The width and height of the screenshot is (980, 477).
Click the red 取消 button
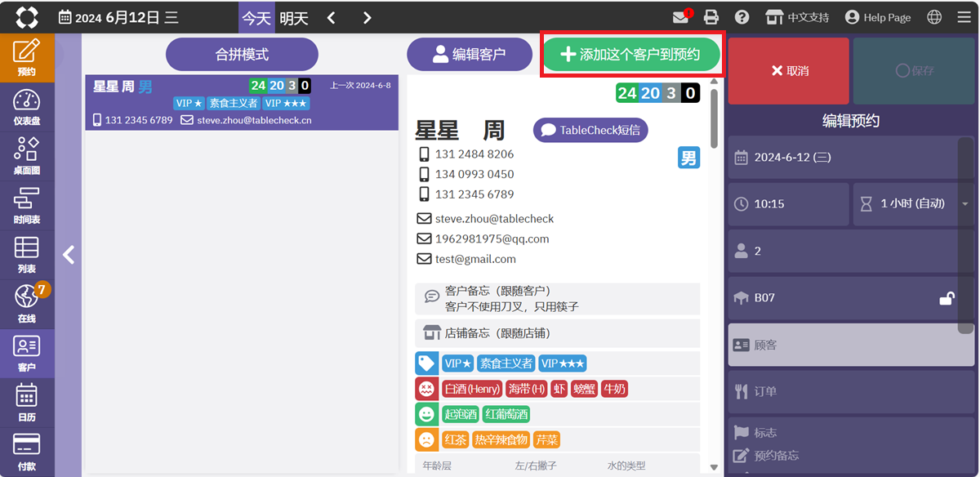coord(789,71)
